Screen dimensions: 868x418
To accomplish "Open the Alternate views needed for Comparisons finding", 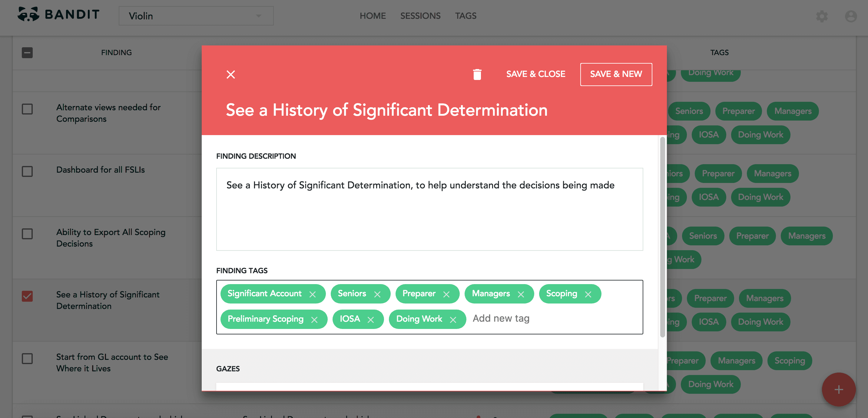I will pos(108,113).
